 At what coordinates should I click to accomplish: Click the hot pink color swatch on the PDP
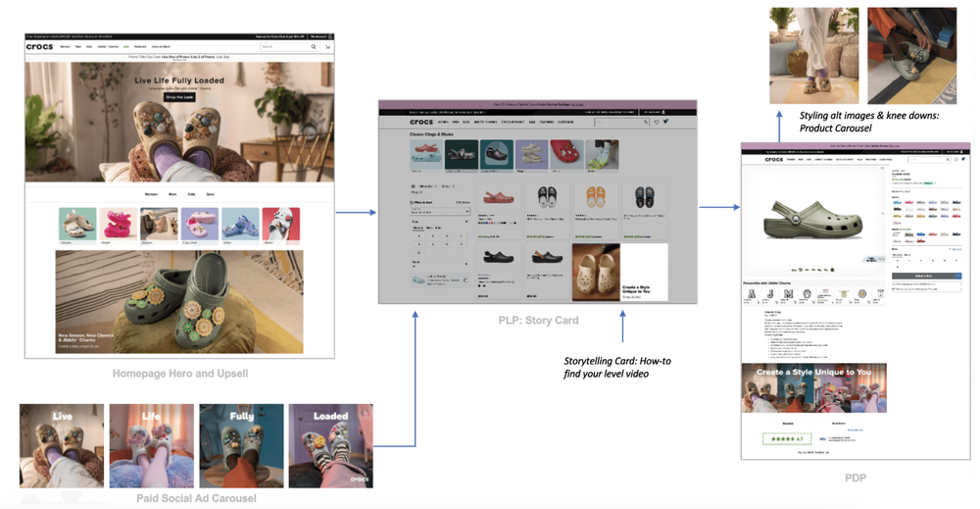click(x=908, y=203)
